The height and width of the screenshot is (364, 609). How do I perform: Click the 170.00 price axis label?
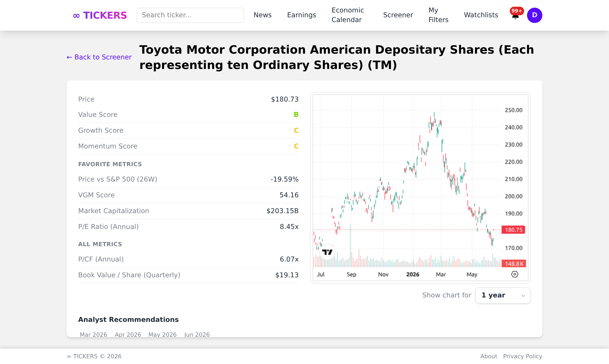pos(513,248)
